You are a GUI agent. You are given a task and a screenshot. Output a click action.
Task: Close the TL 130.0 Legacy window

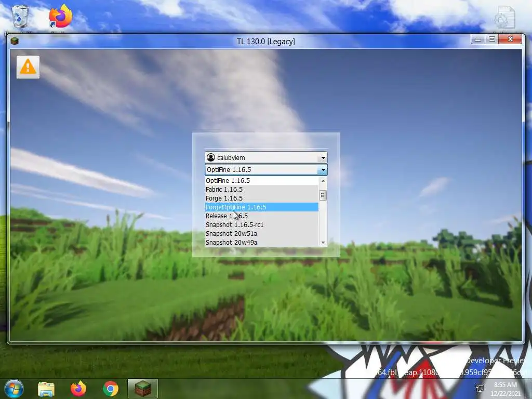pyautogui.click(x=510, y=39)
